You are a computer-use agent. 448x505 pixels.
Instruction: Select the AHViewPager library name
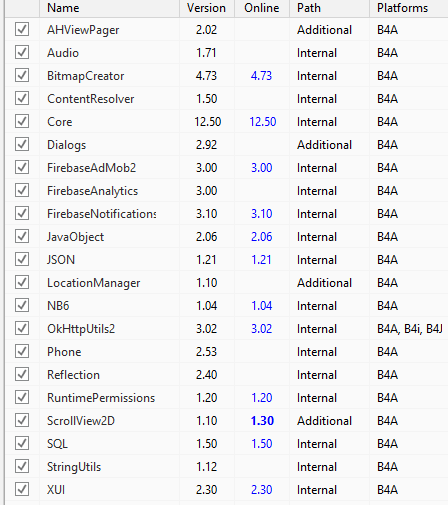[83, 30]
